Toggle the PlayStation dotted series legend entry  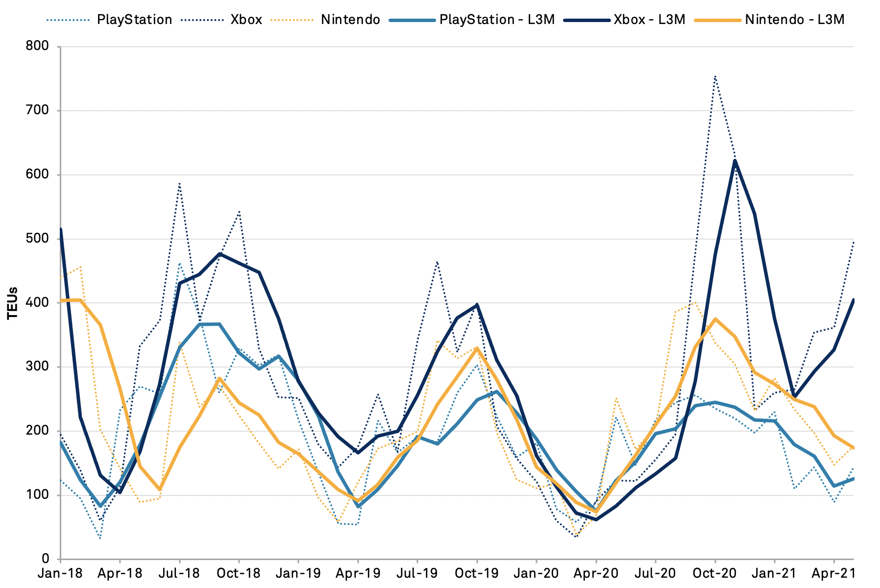134,20
